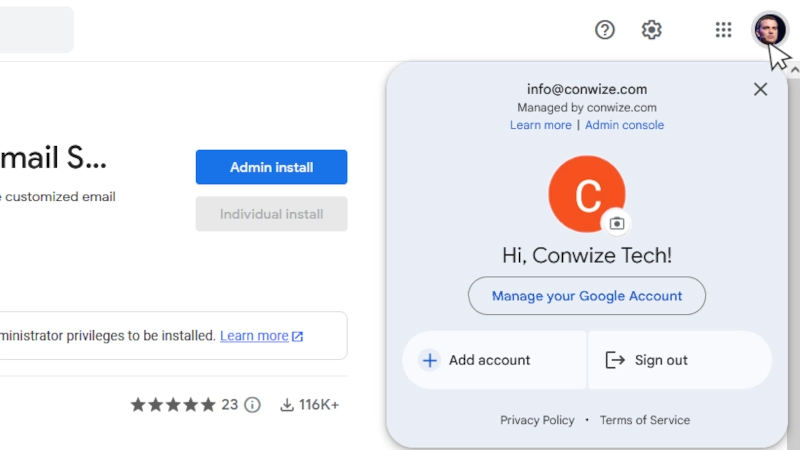Close the account popup panel
The image size is (800, 450).
tap(760, 89)
